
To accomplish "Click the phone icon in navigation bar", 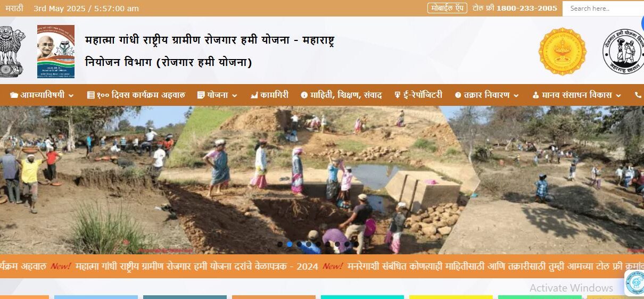I will [638, 95].
